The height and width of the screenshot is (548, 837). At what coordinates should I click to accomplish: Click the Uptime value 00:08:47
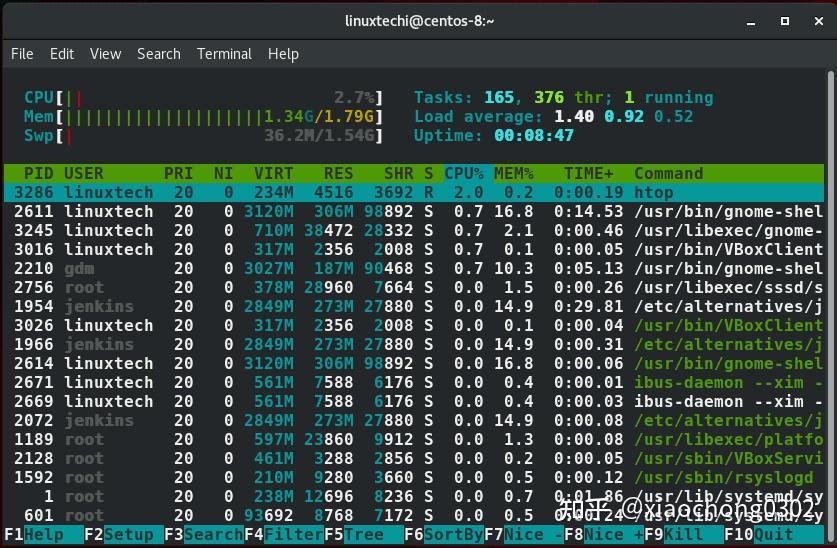tap(534, 136)
